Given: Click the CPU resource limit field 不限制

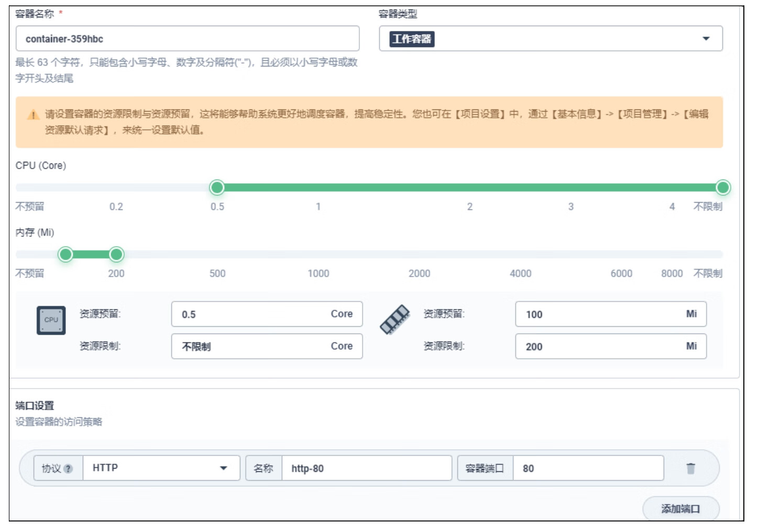Looking at the screenshot, I should (251, 346).
